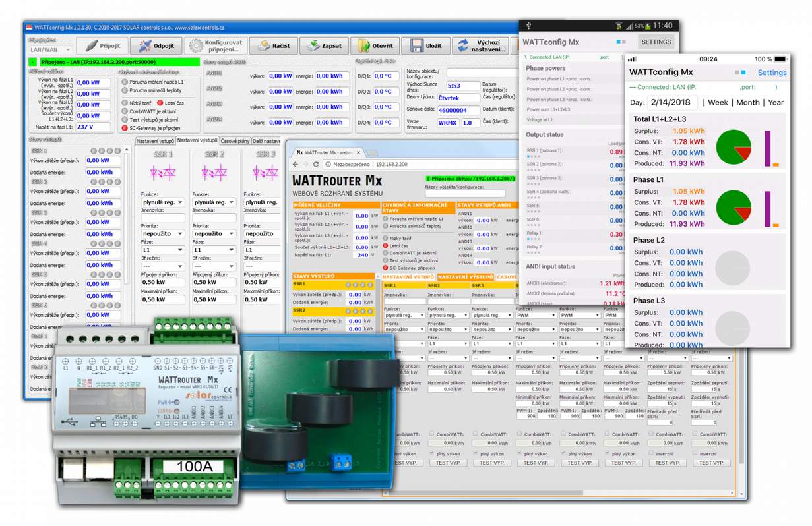Toggle red Letní čas indicator in desktop app
This screenshot has height=526, width=812.
coord(160,103)
